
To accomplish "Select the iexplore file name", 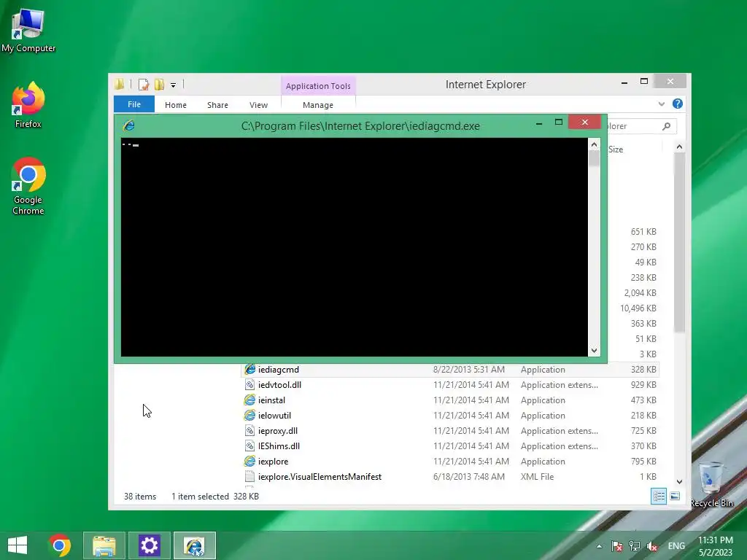I will (x=273, y=461).
